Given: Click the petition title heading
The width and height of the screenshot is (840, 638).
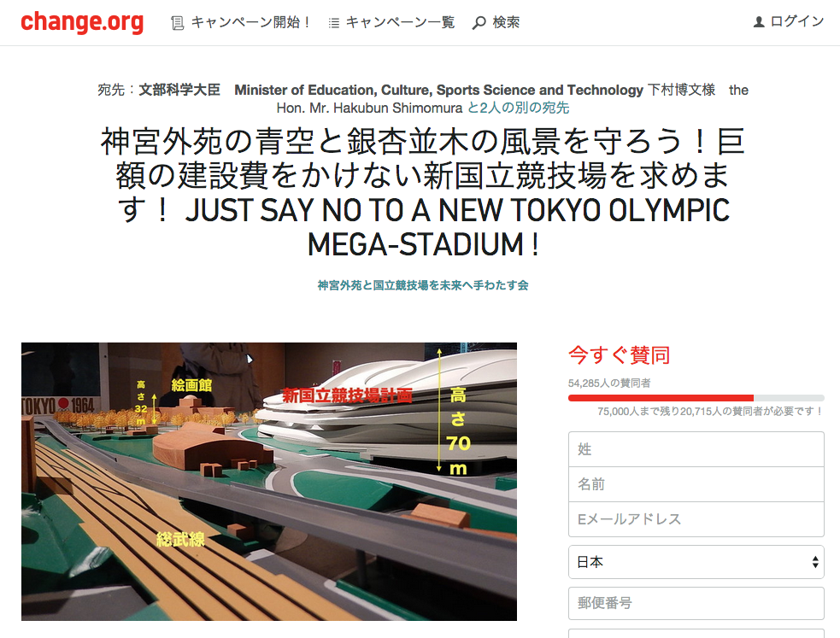Looking at the screenshot, I should click(x=423, y=193).
